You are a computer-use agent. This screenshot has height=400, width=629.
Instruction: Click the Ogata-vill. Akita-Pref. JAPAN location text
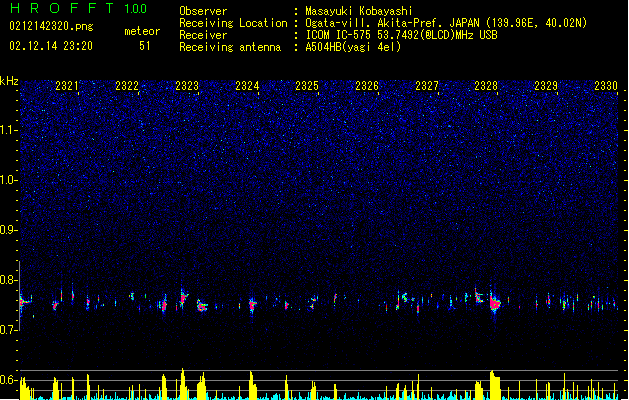click(446, 23)
